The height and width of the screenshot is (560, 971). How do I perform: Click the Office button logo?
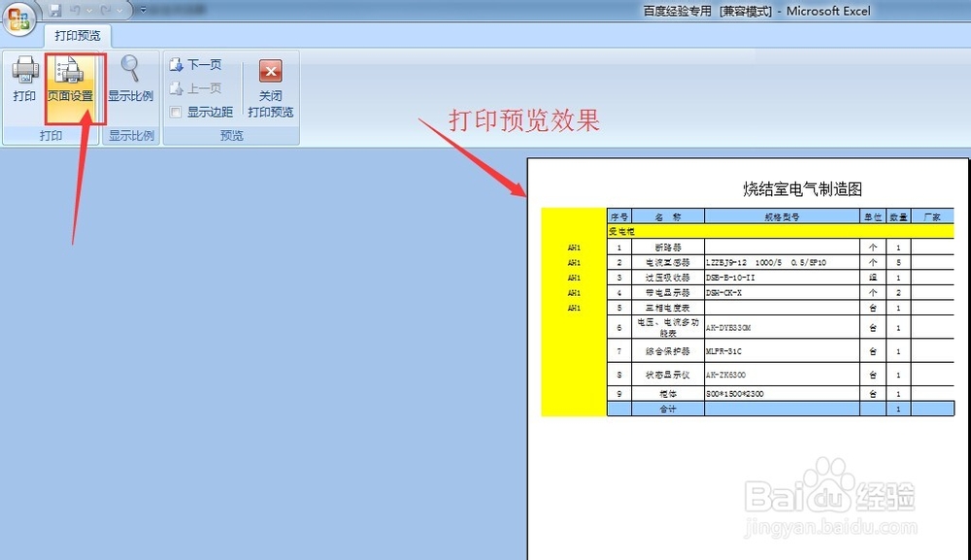(18, 18)
